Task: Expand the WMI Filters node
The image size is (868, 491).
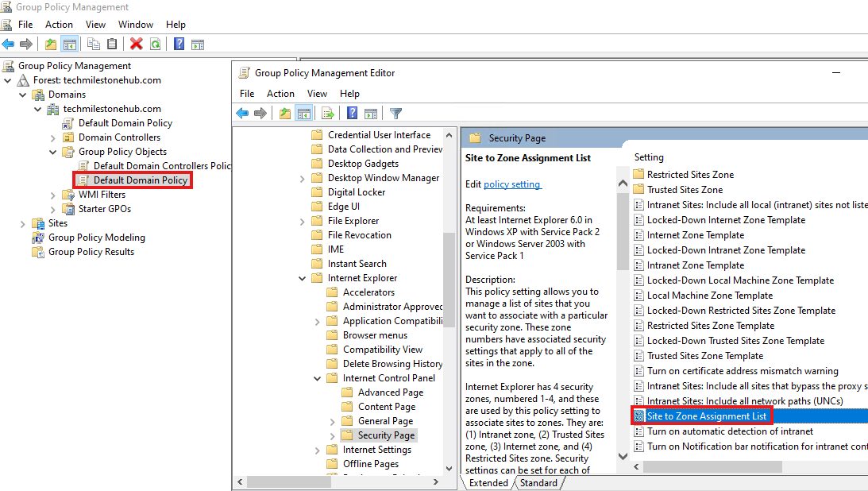Action: tap(53, 195)
